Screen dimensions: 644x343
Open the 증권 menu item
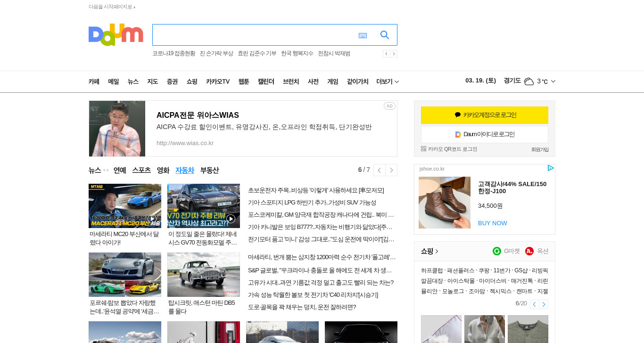coord(172,82)
